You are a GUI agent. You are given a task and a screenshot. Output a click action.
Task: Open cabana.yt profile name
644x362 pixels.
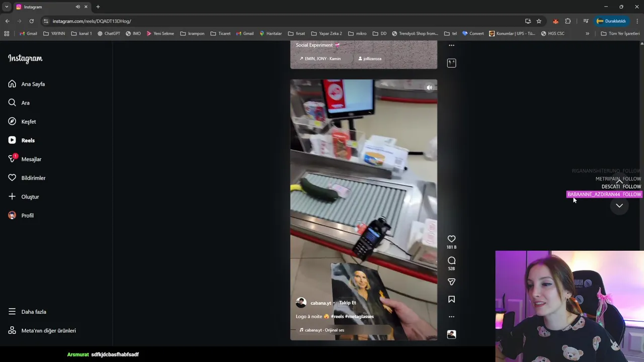pyautogui.click(x=320, y=303)
